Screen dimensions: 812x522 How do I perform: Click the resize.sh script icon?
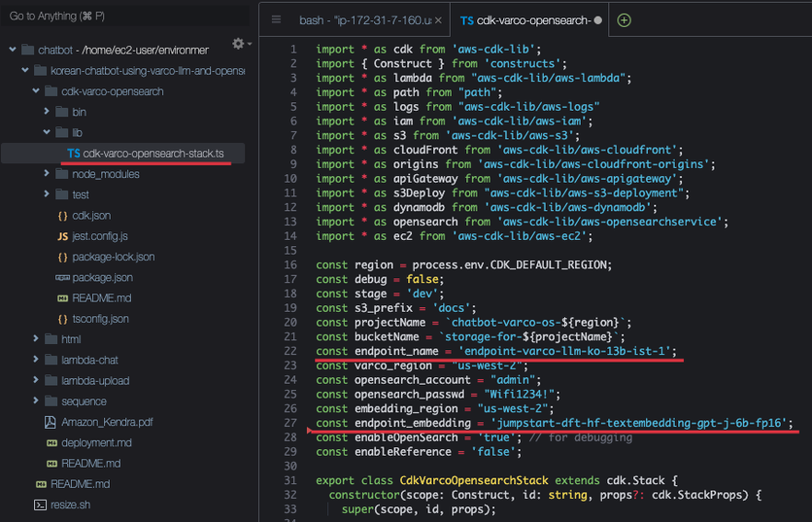pos(40,504)
